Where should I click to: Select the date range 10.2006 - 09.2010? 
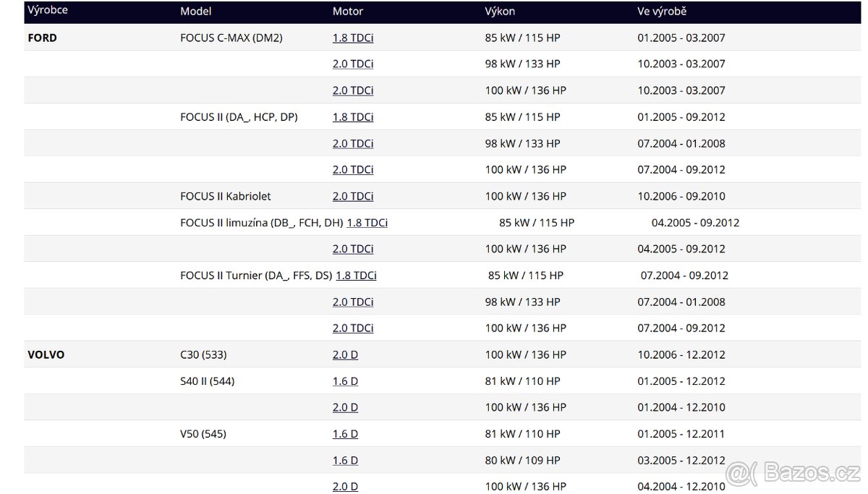click(x=681, y=196)
